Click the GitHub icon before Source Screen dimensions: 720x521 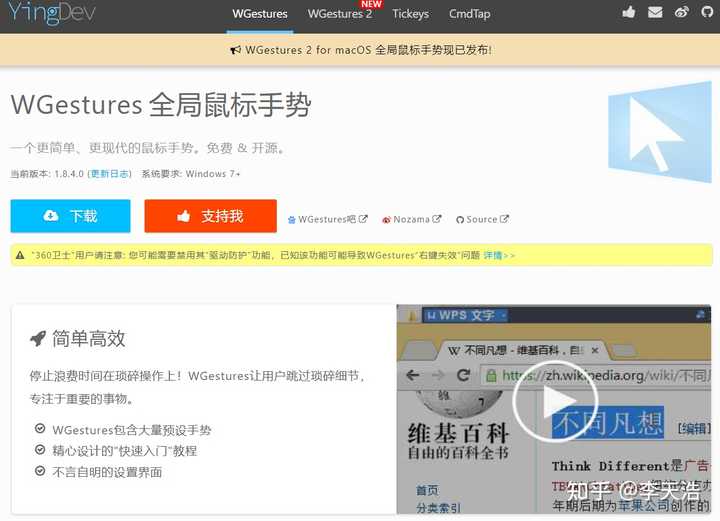[460, 220]
